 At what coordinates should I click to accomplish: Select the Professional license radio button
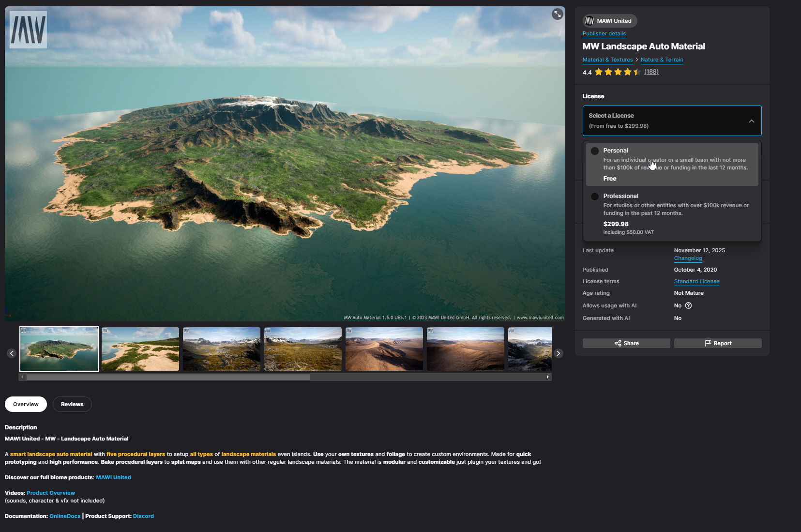[x=595, y=197]
